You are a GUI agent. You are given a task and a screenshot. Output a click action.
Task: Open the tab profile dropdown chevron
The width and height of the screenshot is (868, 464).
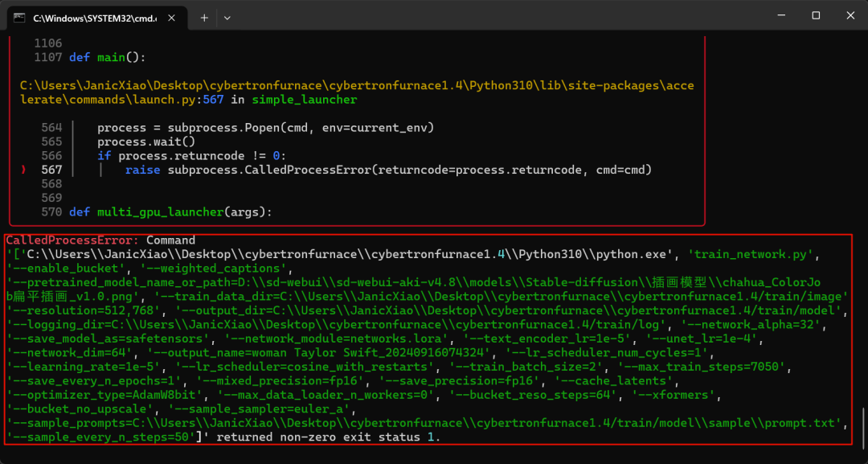[227, 18]
